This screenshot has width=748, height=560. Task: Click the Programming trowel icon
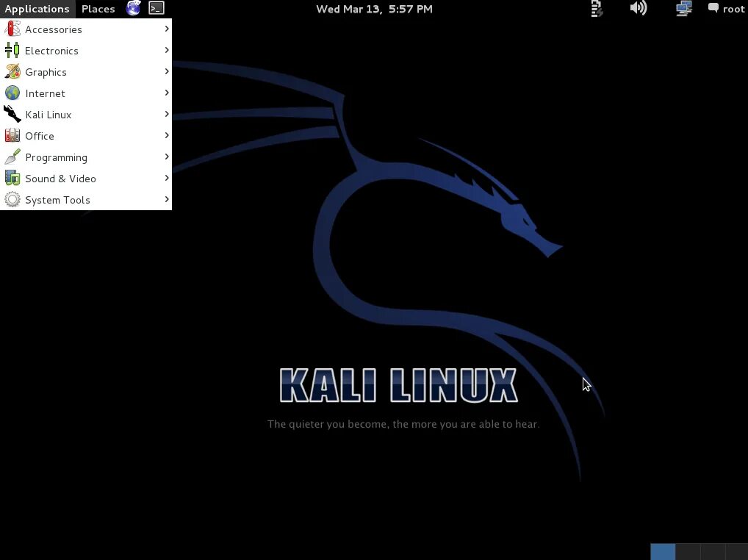click(x=12, y=157)
